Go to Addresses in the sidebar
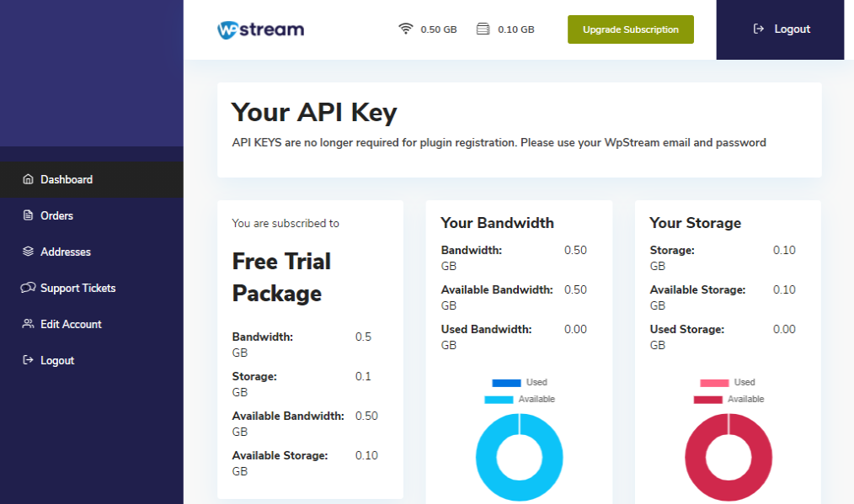The height and width of the screenshot is (504, 854). (x=65, y=252)
